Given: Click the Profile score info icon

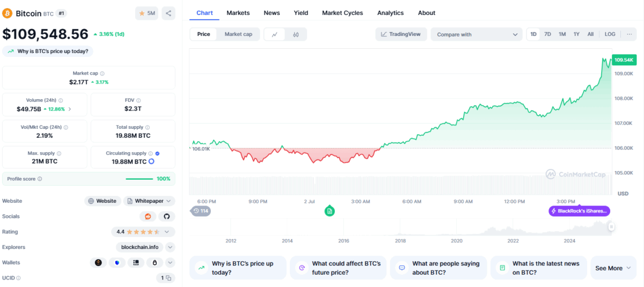Looking at the screenshot, I should (x=40, y=179).
